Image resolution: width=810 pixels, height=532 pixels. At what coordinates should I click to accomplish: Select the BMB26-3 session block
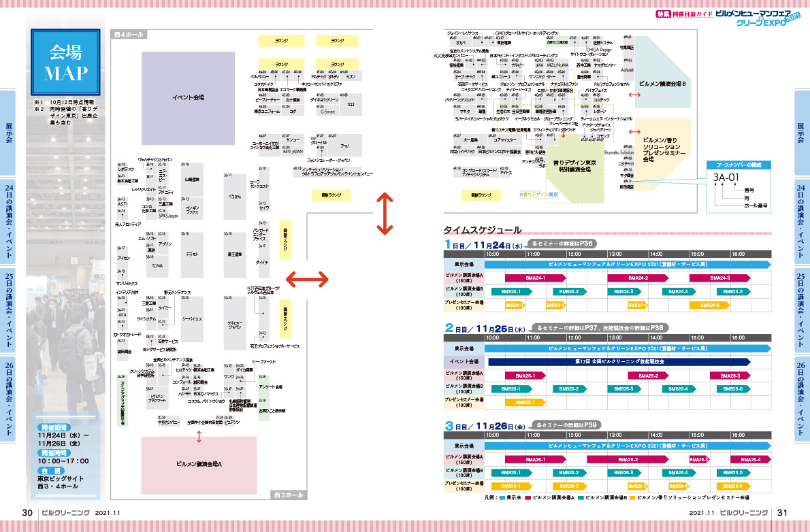(x=623, y=473)
